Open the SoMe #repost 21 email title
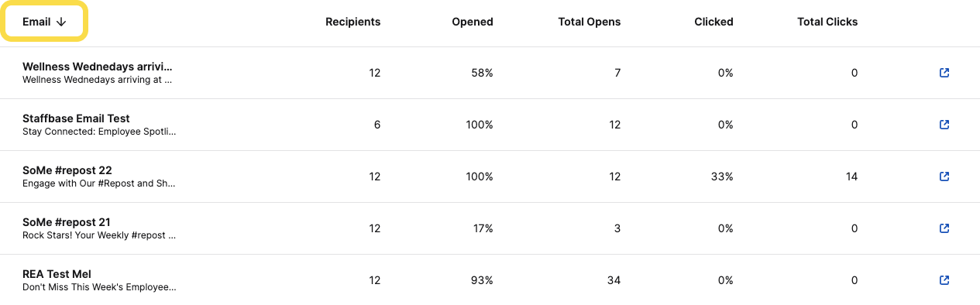Screen dimensions: 980x305 67,222
